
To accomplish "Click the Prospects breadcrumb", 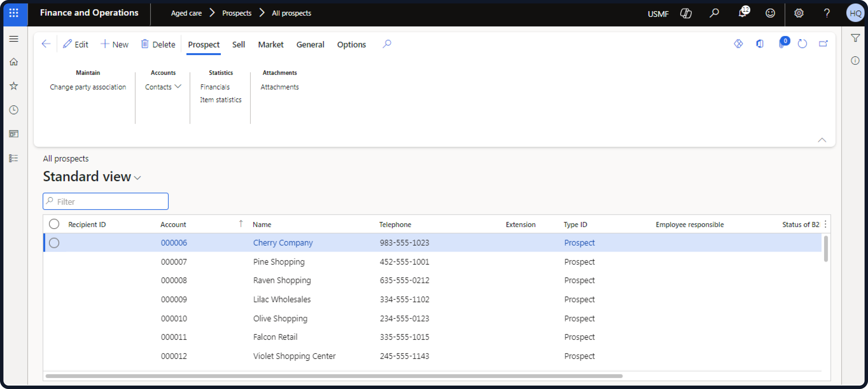I will pyautogui.click(x=236, y=13).
